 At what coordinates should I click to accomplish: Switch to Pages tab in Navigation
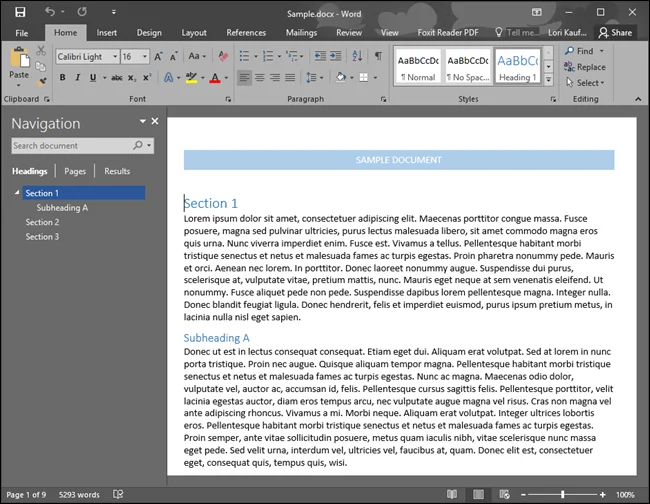75,171
